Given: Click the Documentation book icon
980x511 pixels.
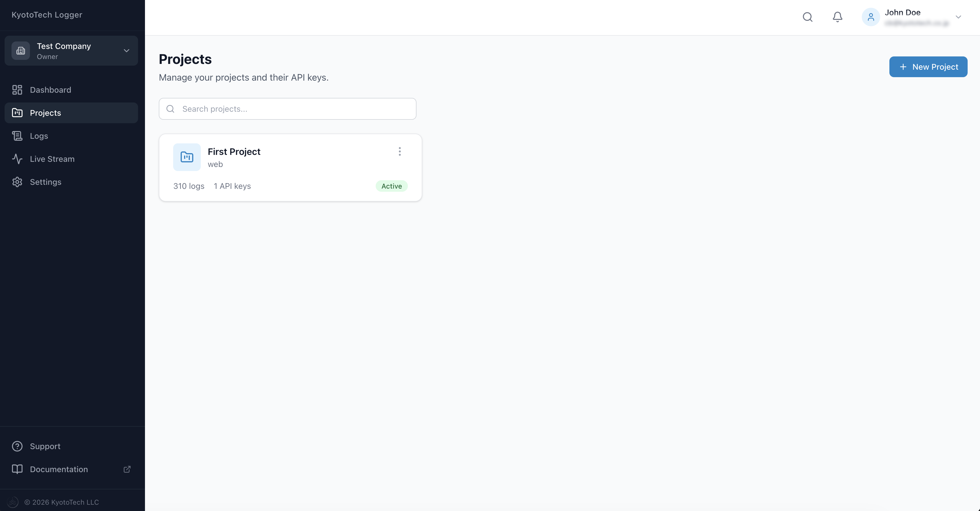Looking at the screenshot, I should (x=18, y=469).
